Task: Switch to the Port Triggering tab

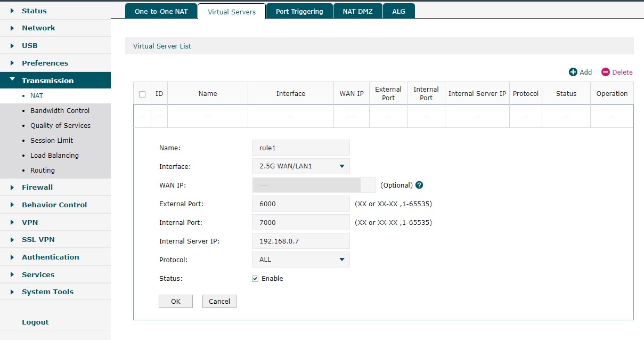Action: click(x=299, y=11)
